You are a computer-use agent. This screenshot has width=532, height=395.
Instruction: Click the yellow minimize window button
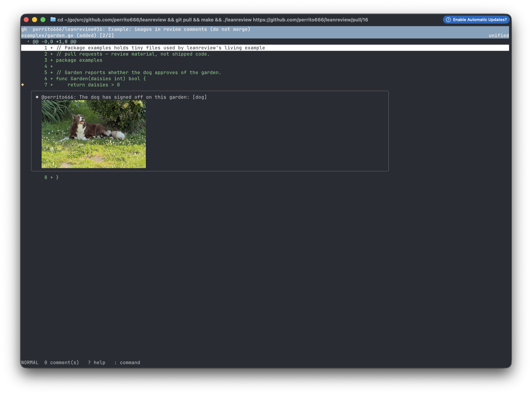(35, 20)
